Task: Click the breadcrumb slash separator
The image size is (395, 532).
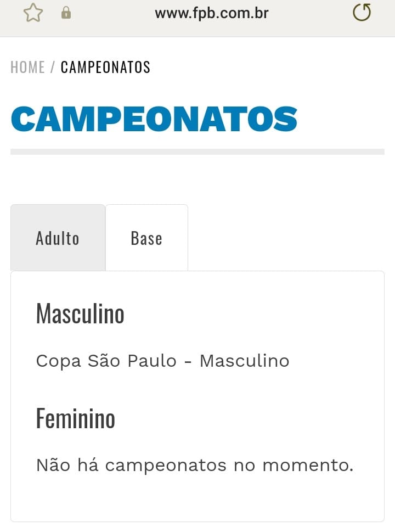Action: [x=53, y=67]
